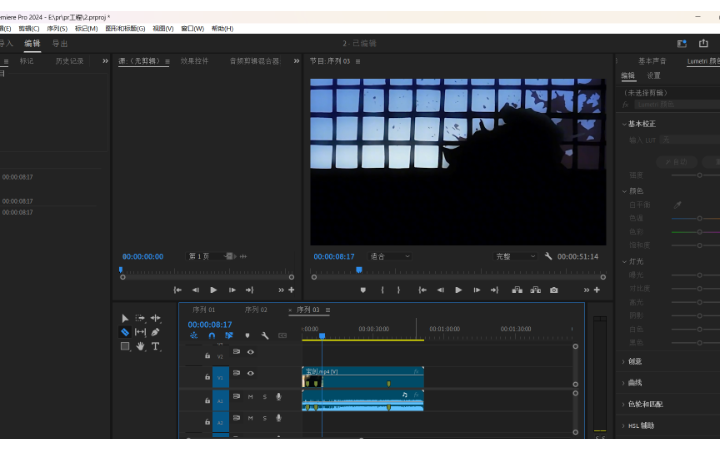Go to Out point in Program Monitor

tap(495, 290)
